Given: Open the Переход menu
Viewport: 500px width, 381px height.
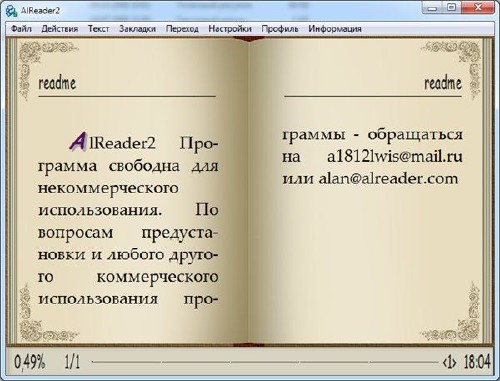Looking at the screenshot, I should click(x=182, y=29).
